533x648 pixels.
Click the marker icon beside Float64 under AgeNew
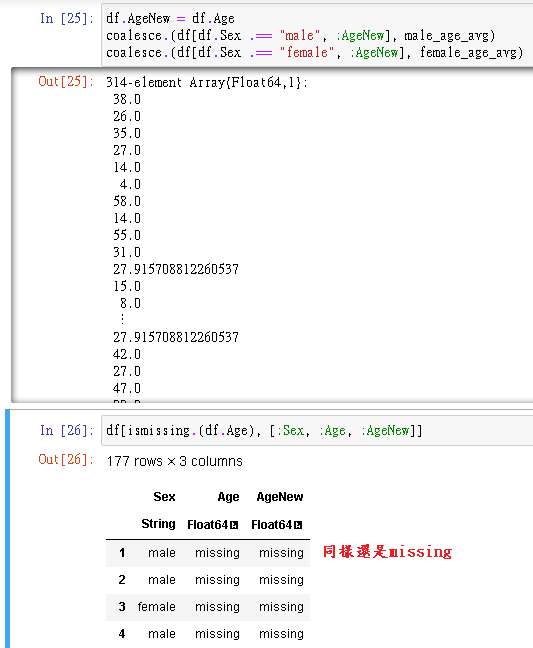tap(298, 525)
